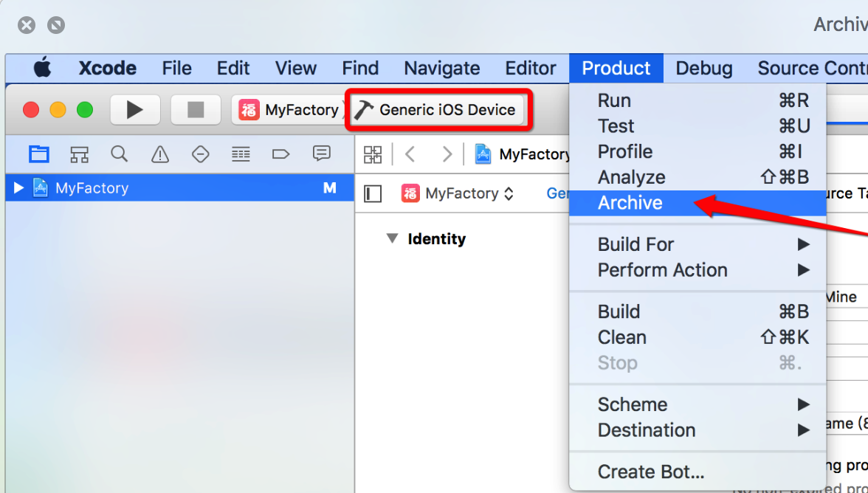Show the Project navigator folder icon
This screenshot has height=493, width=868.
pyautogui.click(x=38, y=154)
